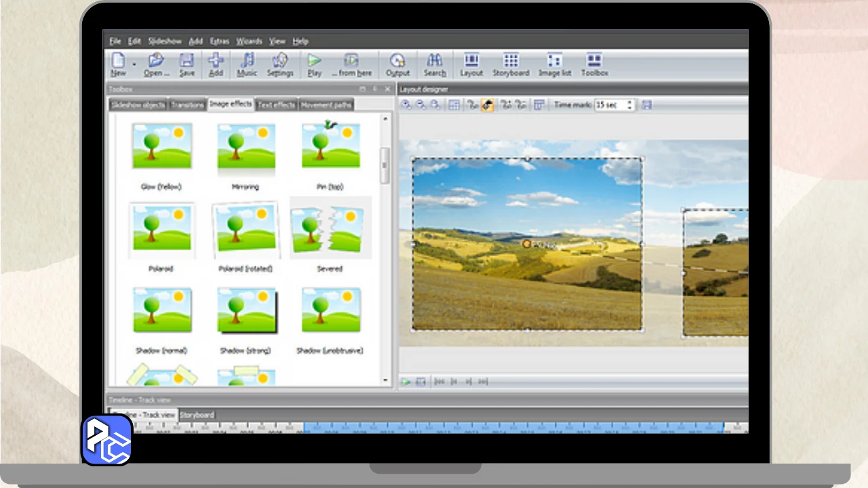Toggle the grid in Layout designer

[x=454, y=105]
